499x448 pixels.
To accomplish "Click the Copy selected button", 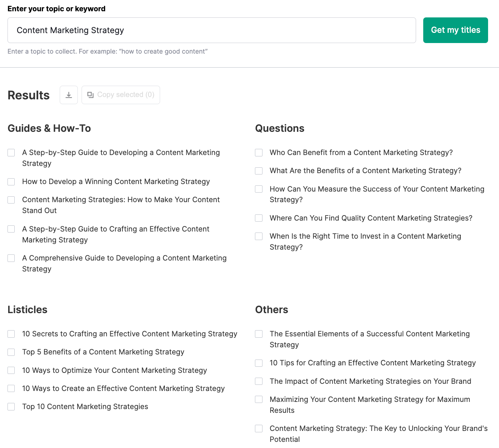I will pyautogui.click(x=121, y=95).
